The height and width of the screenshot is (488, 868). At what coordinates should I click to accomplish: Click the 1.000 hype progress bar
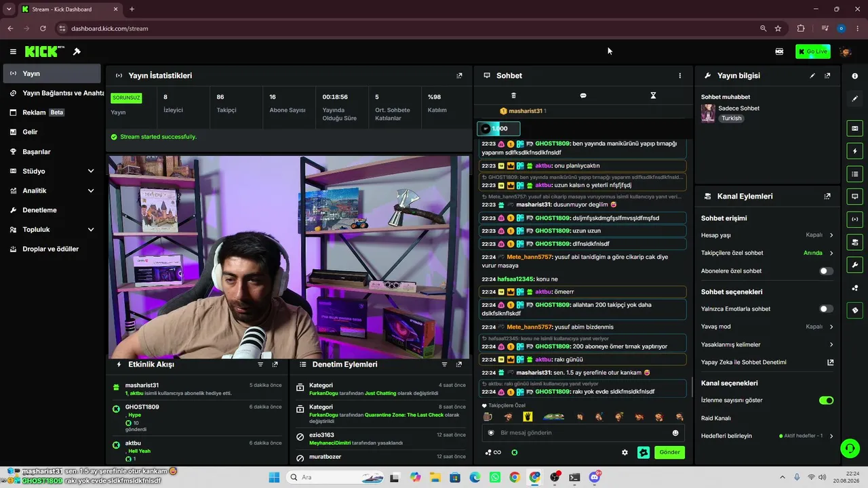pos(498,129)
